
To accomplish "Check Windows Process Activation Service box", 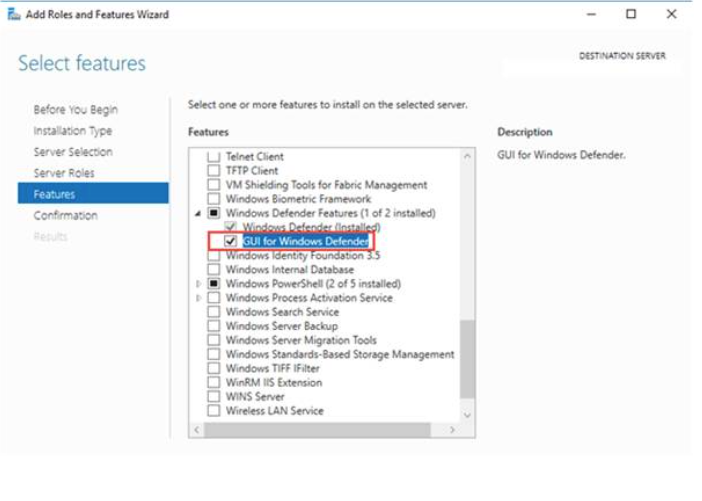I will [x=214, y=298].
